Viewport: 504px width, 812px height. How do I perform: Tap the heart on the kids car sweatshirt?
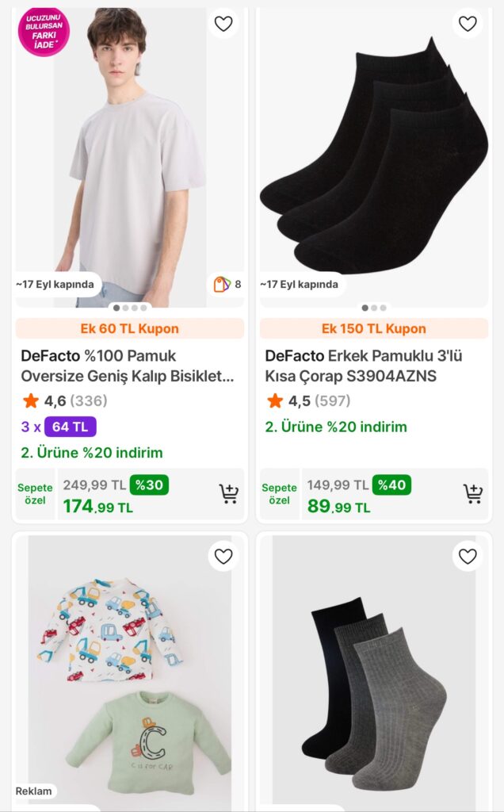tap(223, 557)
